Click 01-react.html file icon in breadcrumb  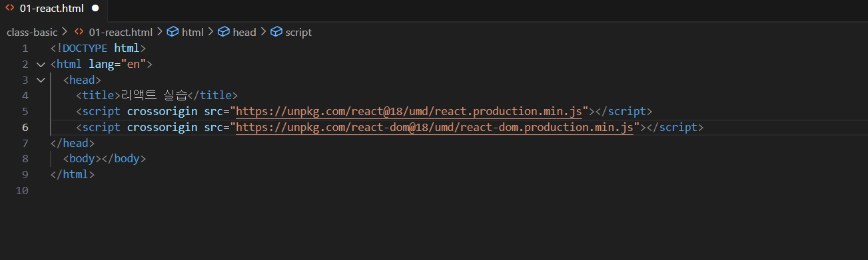[79, 32]
